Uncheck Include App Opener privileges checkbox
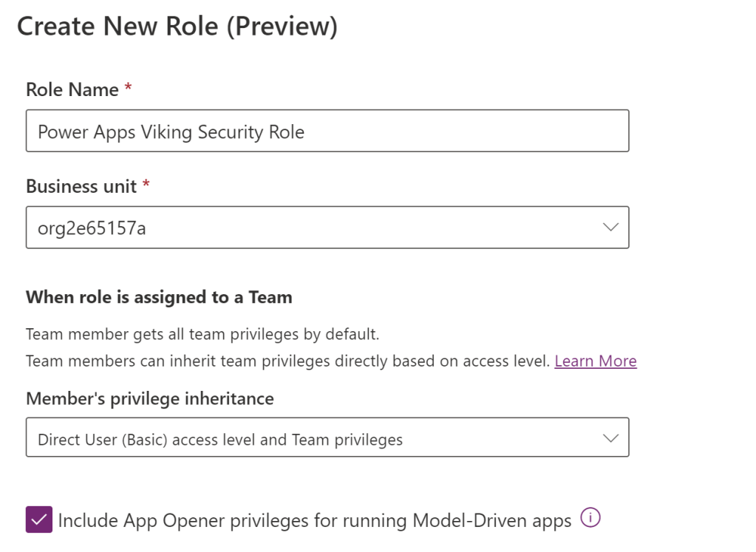The height and width of the screenshot is (552, 756). coord(38,519)
